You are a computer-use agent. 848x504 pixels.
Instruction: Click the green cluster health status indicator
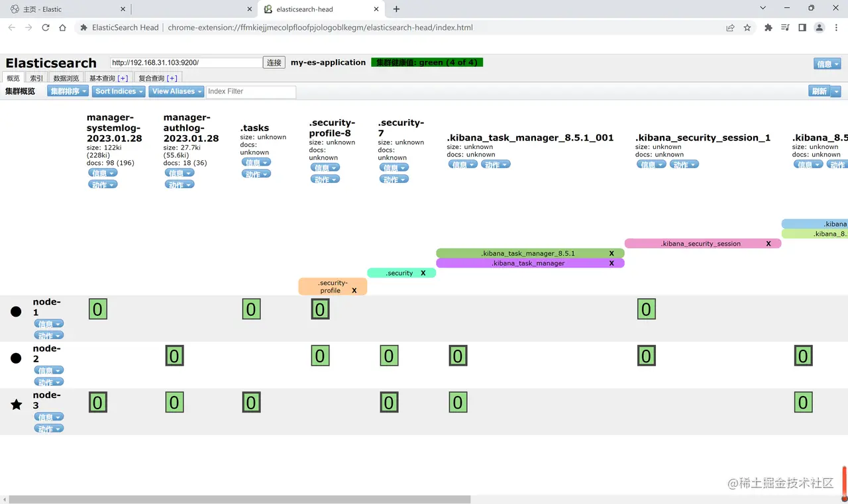point(427,62)
